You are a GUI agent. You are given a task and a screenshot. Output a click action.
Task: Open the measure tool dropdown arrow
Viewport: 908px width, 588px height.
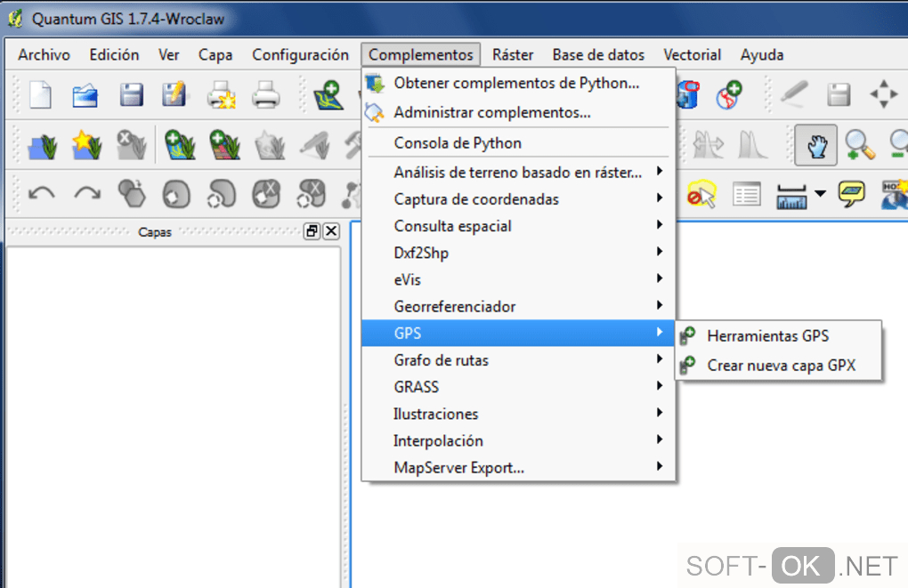(821, 193)
